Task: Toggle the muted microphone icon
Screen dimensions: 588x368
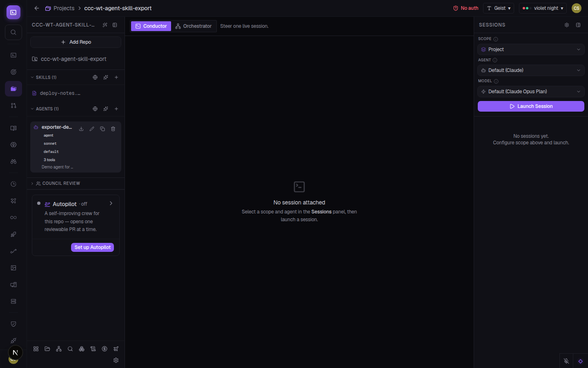Action: point(566,361)
